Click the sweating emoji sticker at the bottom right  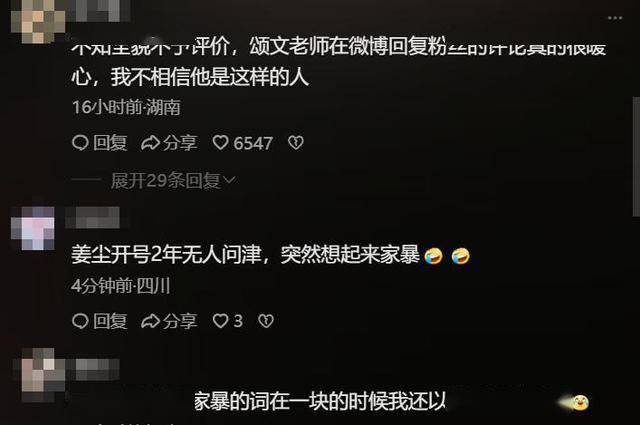pyautogui.click(x=580, y=403)
